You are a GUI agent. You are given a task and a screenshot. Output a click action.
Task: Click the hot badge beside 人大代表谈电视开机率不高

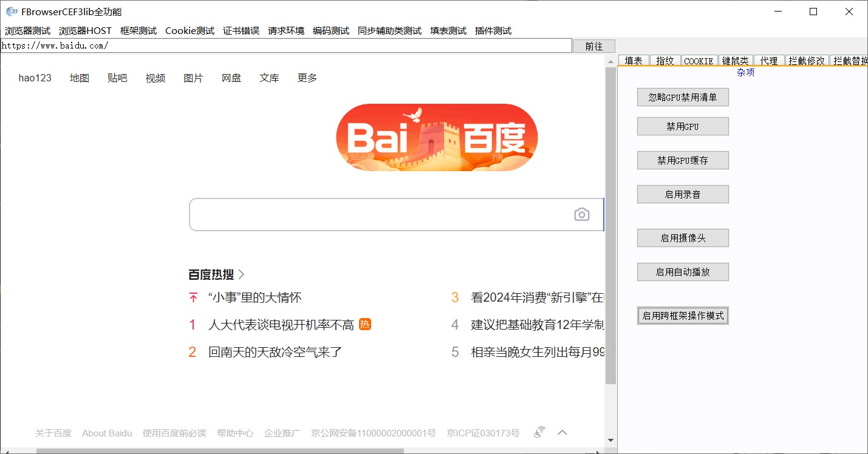pos(365,324)
